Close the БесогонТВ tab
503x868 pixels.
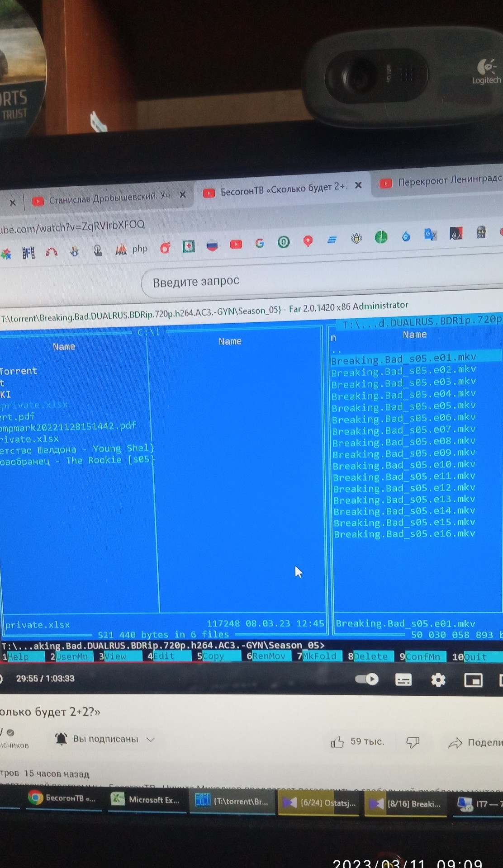[x=358, y=185]
